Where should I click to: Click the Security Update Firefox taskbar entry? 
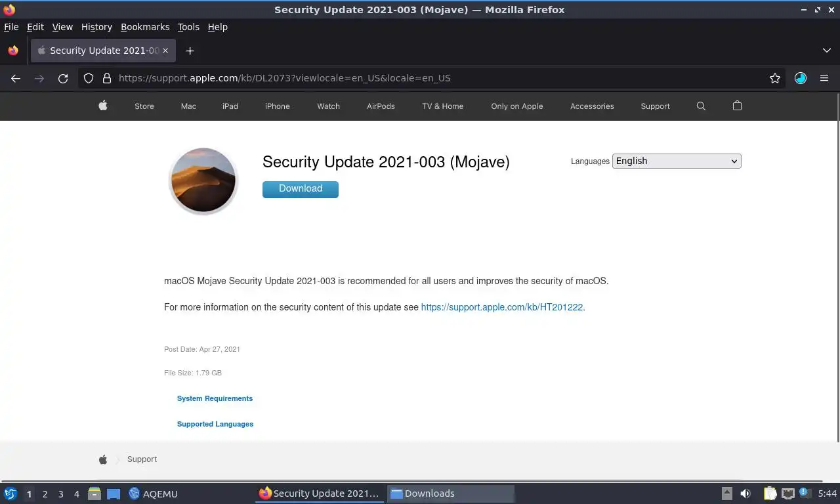pyautogui.click(x=320, y=493)
